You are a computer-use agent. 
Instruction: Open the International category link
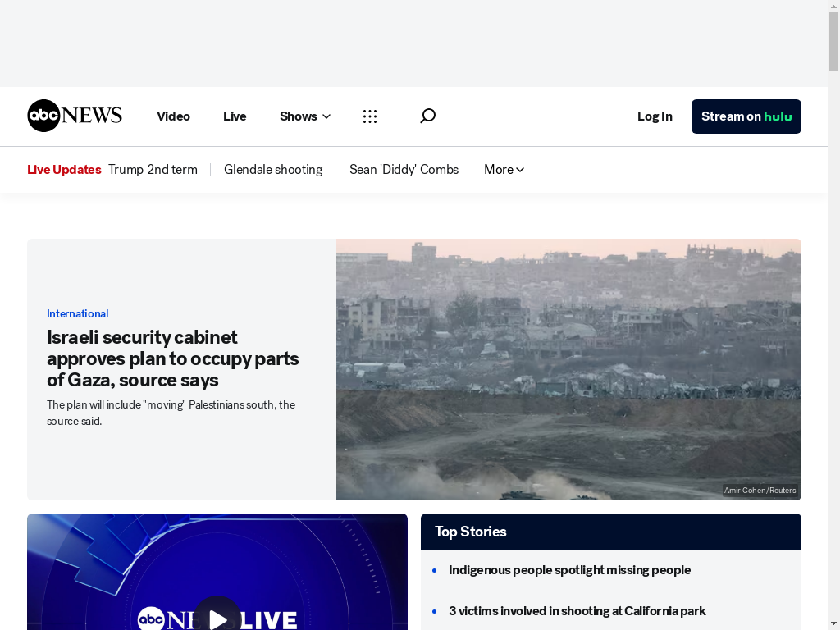78,313
